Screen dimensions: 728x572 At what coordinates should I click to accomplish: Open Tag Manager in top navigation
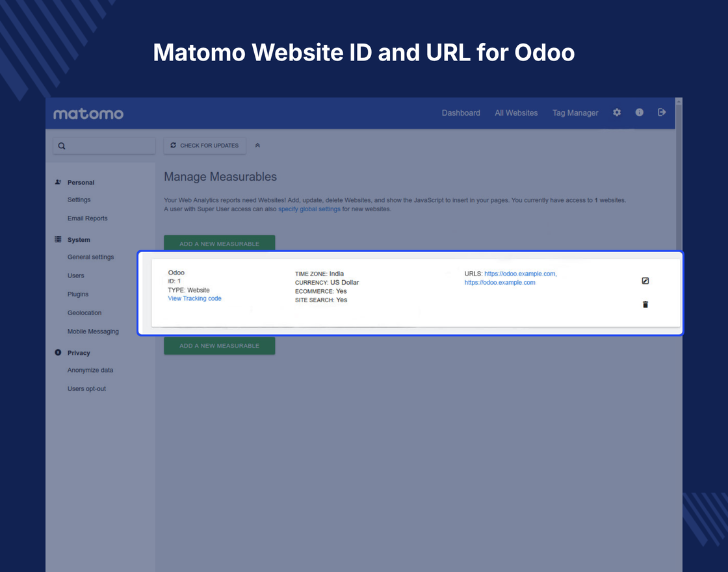(575, 113)
